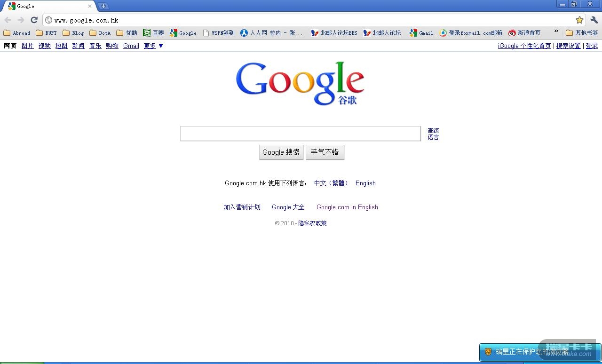Expand the 其他书签 folder
This screenshot has height=364, width=602.
[x=582, y=33]
